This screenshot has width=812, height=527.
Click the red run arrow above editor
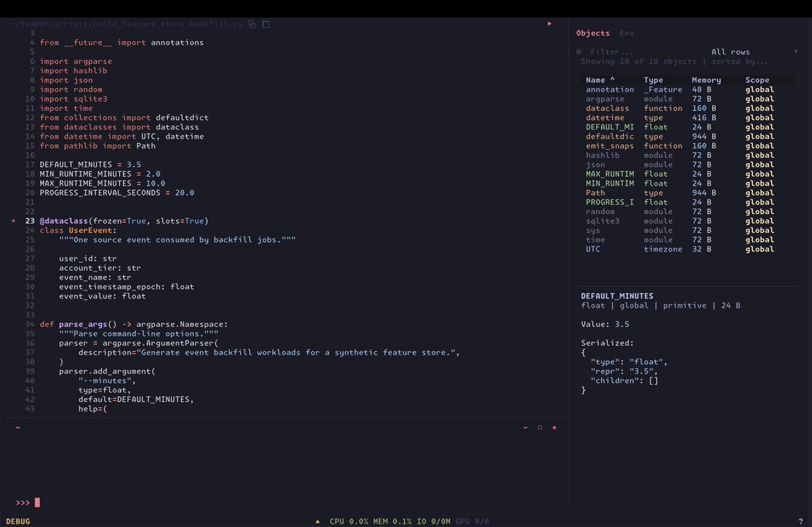(x=549, y=24)
